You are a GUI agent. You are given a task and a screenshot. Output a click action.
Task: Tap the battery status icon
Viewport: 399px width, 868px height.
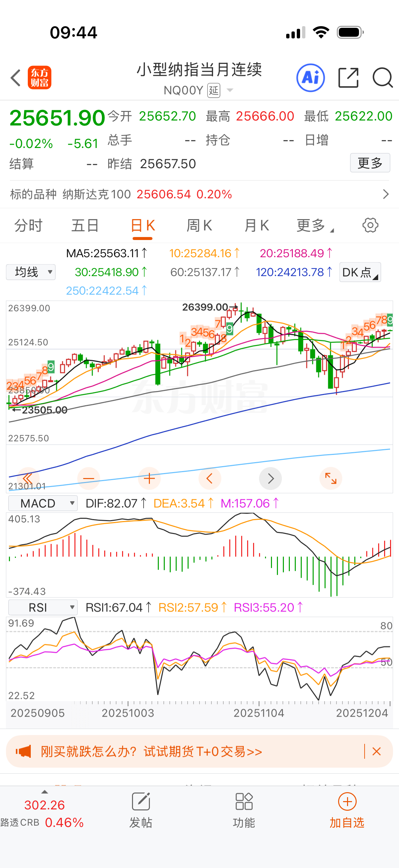(x=350, y=32)
